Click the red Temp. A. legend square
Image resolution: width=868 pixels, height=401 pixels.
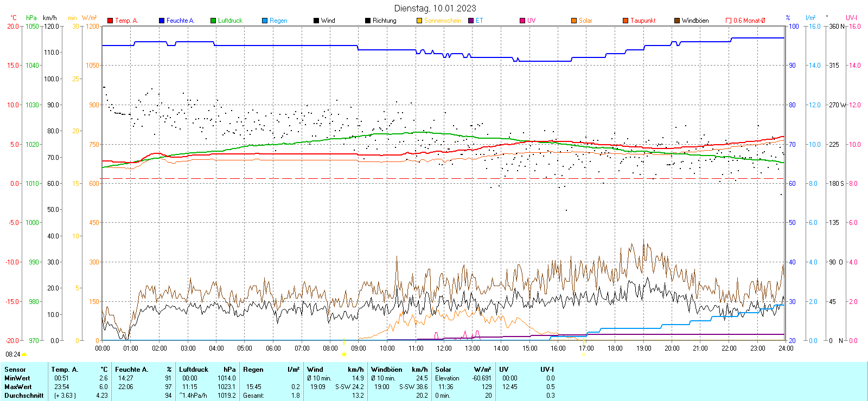coord(110,21)
